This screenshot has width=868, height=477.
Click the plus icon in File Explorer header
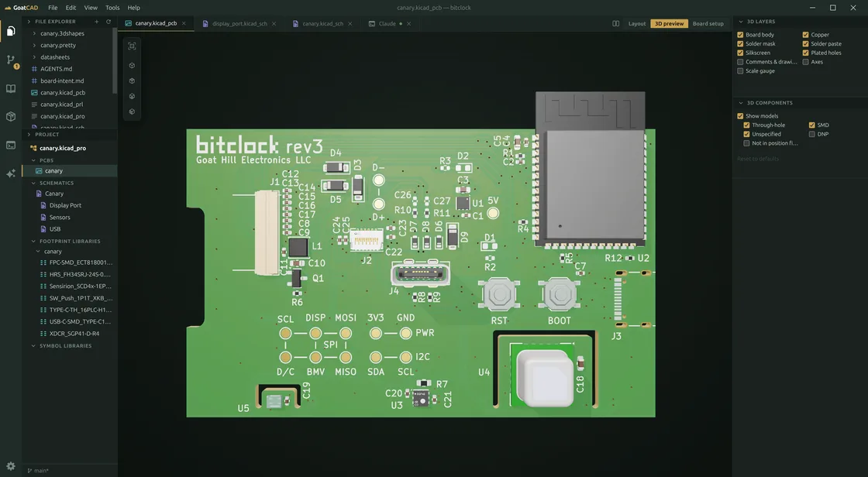click(x=96, y=22)
